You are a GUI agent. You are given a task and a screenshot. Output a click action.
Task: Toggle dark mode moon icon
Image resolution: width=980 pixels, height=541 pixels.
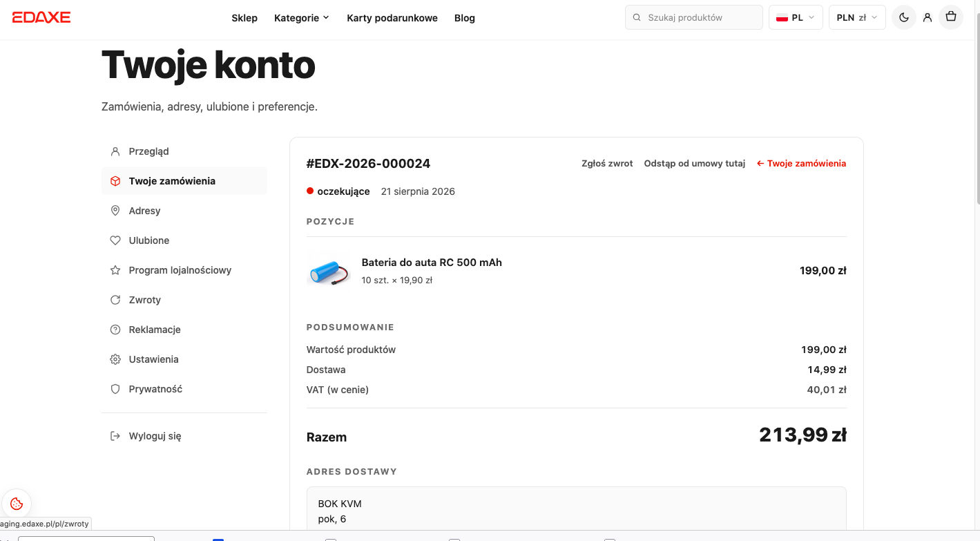click(904, 17)
